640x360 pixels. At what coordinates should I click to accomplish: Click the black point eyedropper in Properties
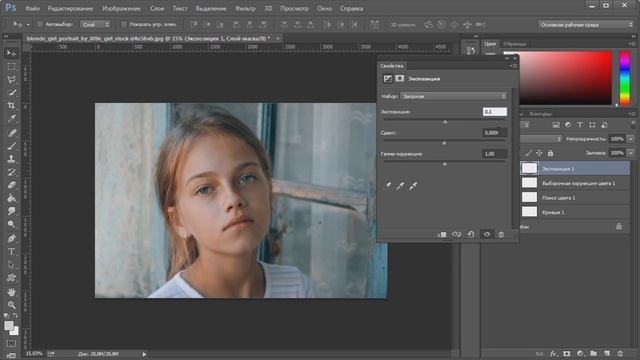[x=387, y=186]
